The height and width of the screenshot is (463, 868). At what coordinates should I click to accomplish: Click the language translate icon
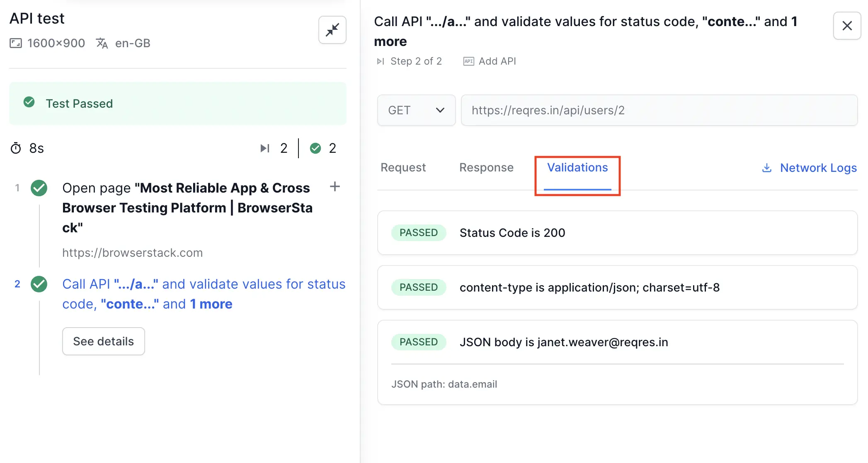tap(102, 43)
